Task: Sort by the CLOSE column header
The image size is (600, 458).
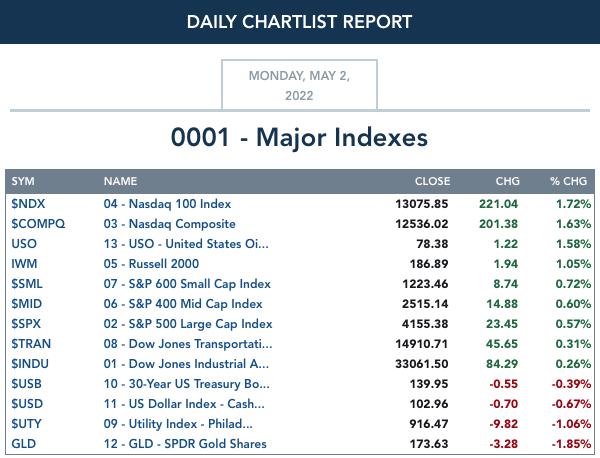Action: pos(432,181)
